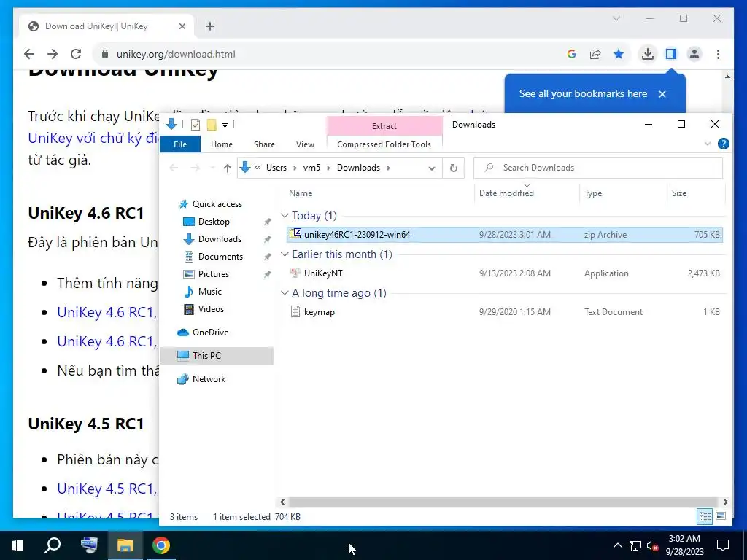Image resolution: width=747 pixels, height=560 pixels.
Task: Click the Properties quick access toolbar icon
Action: 196,125
